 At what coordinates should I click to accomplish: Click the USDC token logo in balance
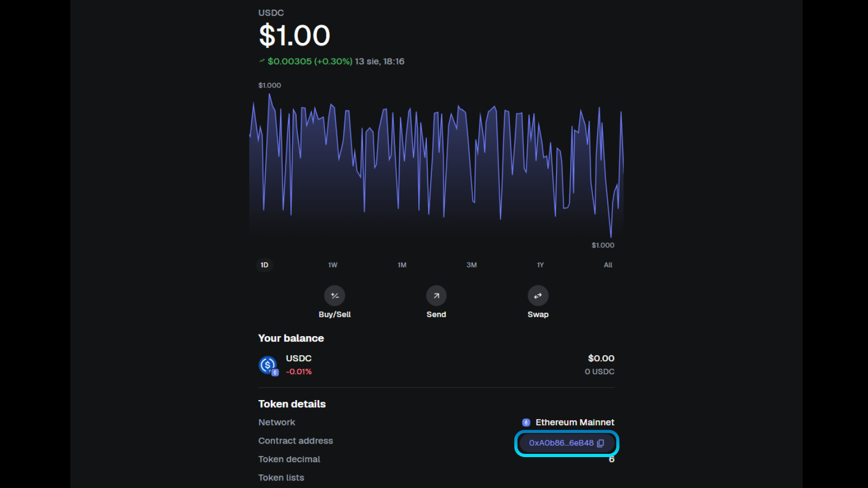coord(269,365)
